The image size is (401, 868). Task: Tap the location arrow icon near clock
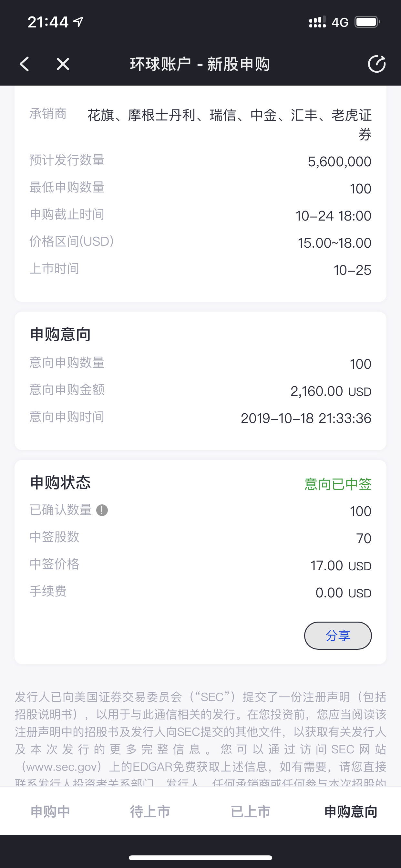pyautogui.click(x=78, y=22)
